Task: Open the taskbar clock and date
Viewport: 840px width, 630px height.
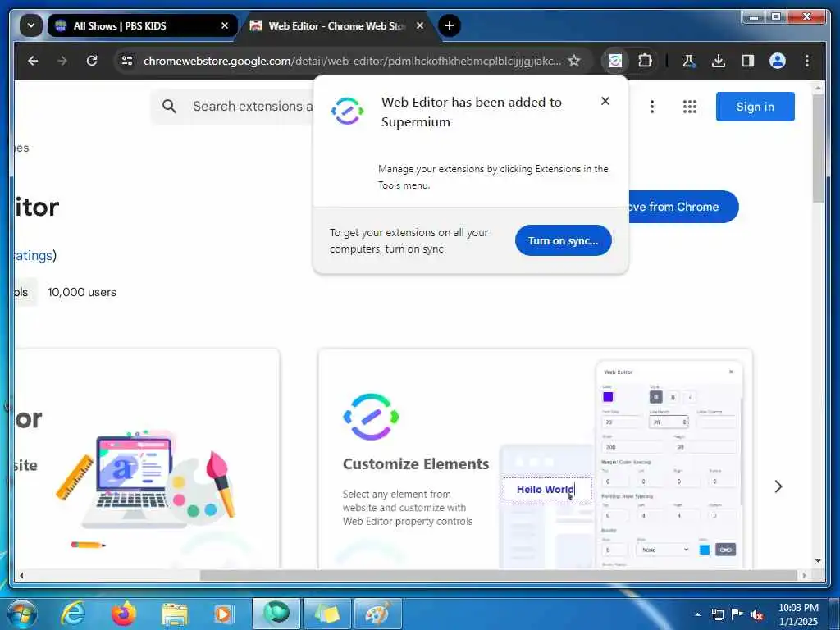Action: click(x=798, y=614)
